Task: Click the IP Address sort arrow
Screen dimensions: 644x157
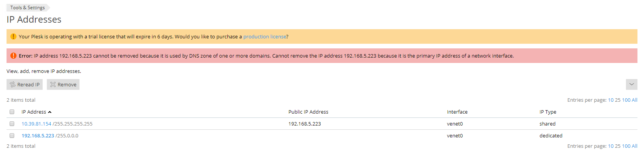Action: (50, 112)
